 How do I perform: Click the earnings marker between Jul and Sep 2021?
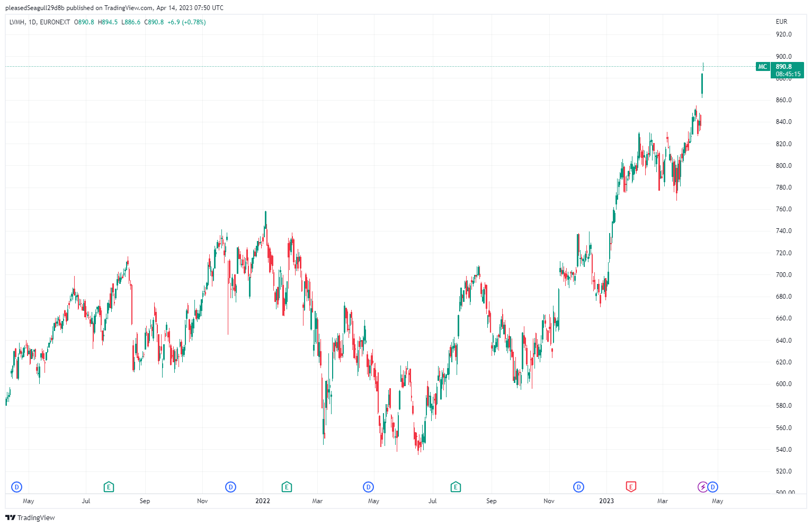[x=109, y=487]
